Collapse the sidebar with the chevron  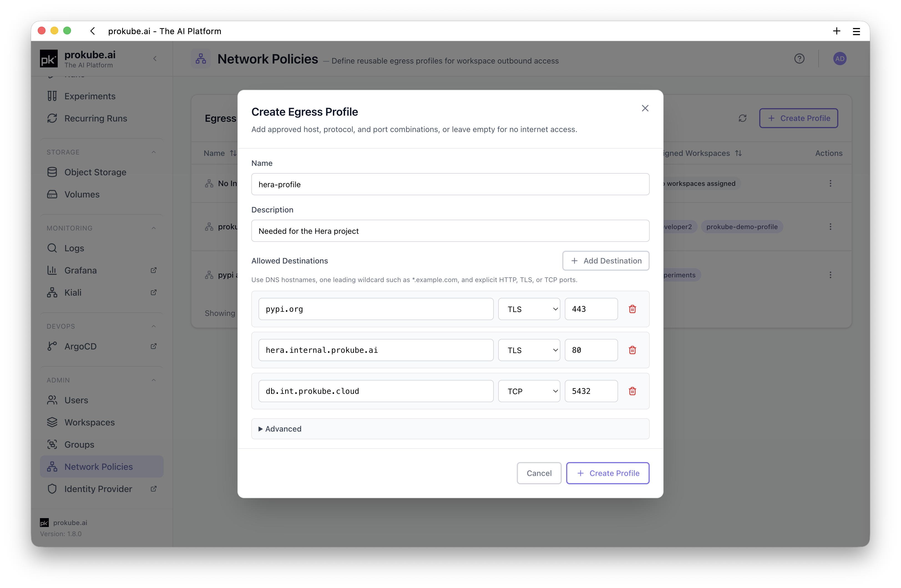click(155, 59)
